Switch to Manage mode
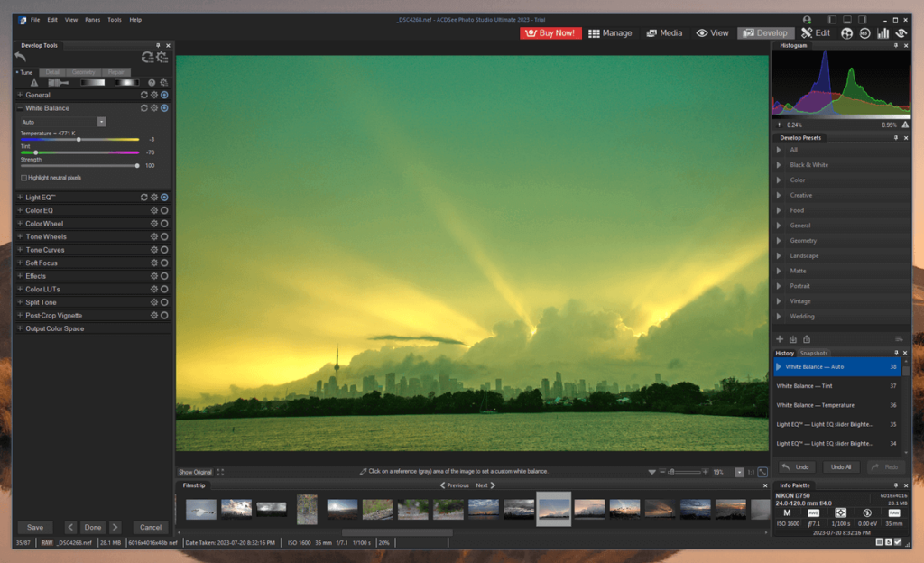 coord(610,33)
